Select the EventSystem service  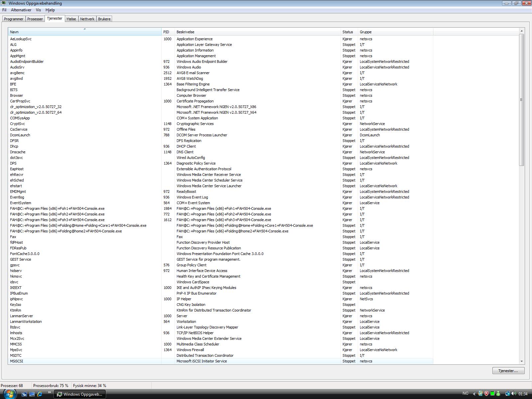pyautogui.click(x=20, y=203)
